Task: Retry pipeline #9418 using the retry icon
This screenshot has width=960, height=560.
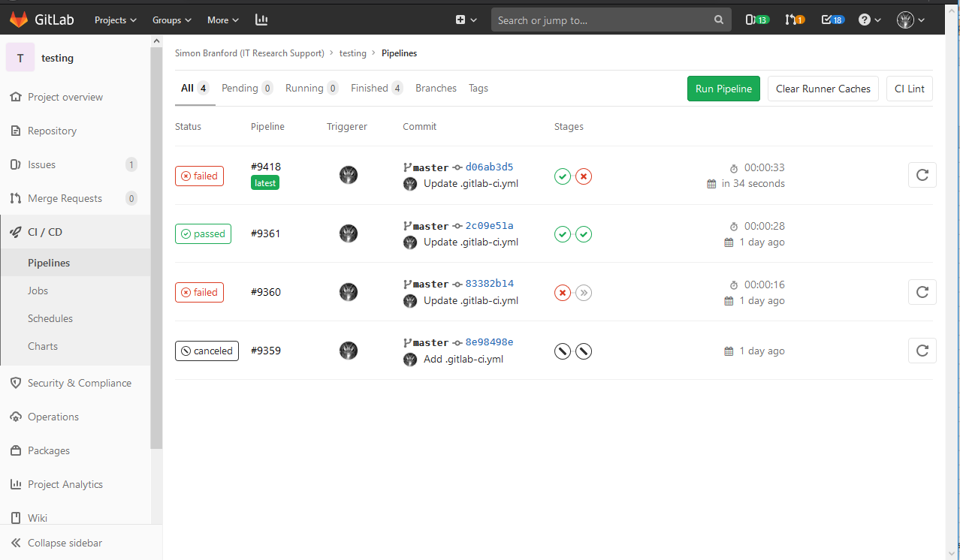Action: pyautogui.click(x=922, y=176)
